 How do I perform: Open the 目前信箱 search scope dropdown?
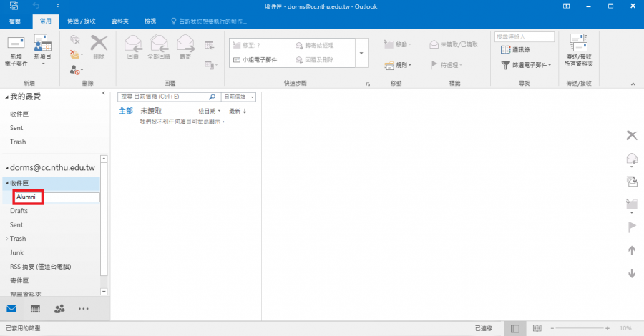click(x=240, y=97)
